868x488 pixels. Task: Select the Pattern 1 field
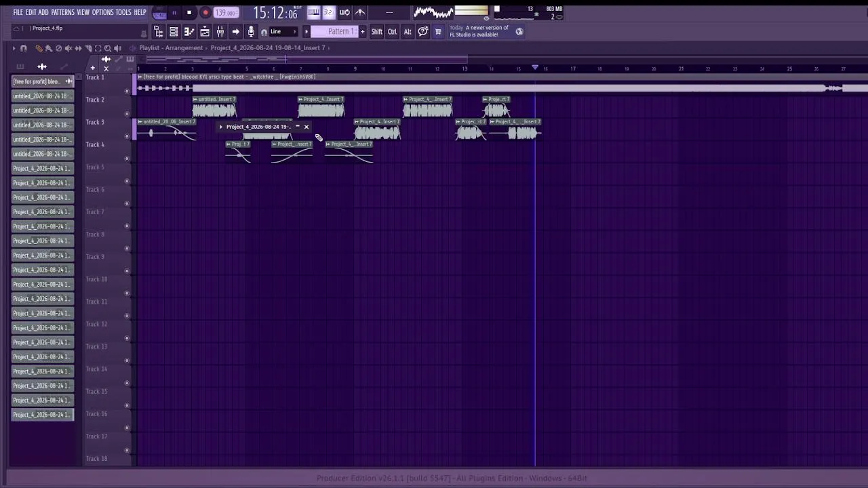pyautogui.click(x=335, y=32)
